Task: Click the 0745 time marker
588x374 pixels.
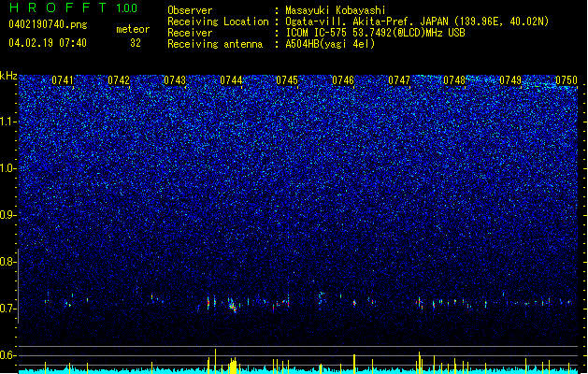Action: tap(287, 80)
